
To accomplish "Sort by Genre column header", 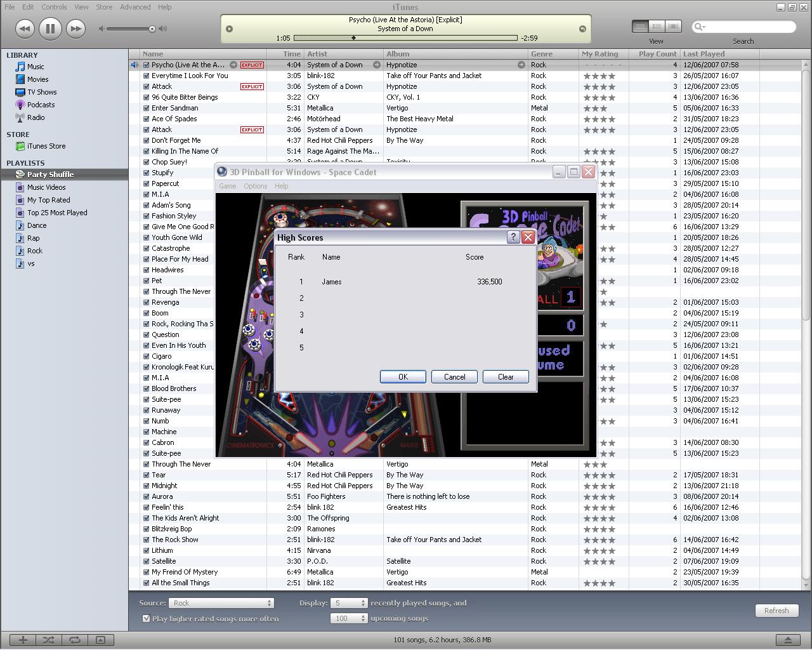I will 553,54.
